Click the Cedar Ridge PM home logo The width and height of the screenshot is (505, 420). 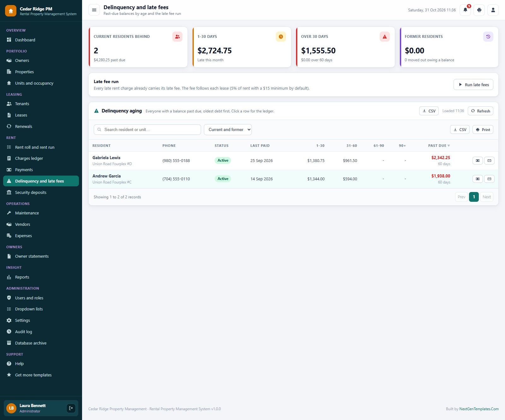[x=11, y=11]
